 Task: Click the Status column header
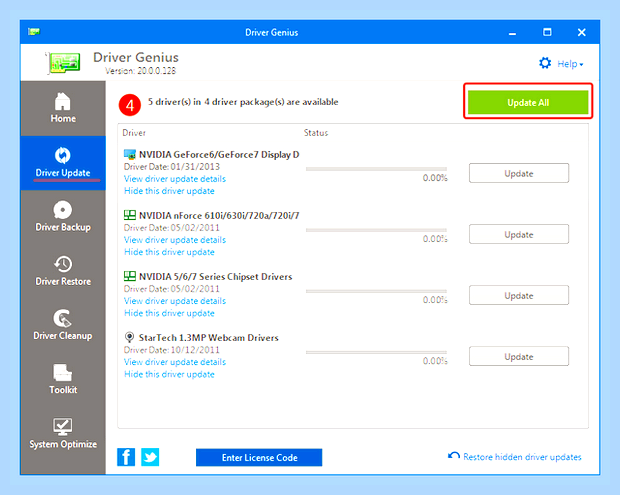tap(316, 133)
